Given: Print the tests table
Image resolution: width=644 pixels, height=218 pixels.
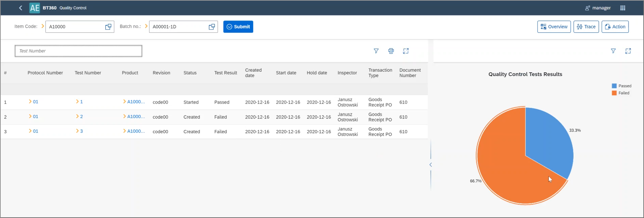Looking at the screenshot, I should pos(391,51).
